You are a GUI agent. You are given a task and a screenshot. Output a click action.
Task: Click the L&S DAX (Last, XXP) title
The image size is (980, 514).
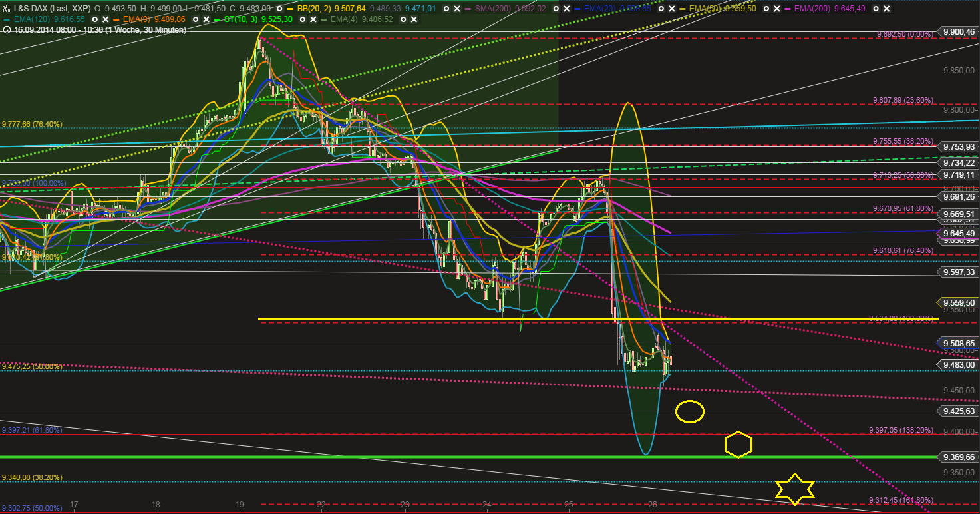tap(52, 9)
